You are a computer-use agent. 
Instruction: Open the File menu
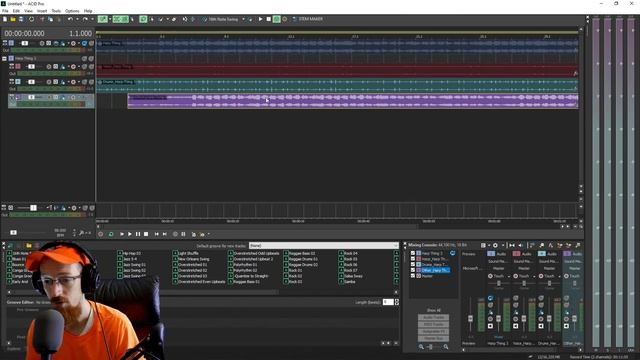5,11
